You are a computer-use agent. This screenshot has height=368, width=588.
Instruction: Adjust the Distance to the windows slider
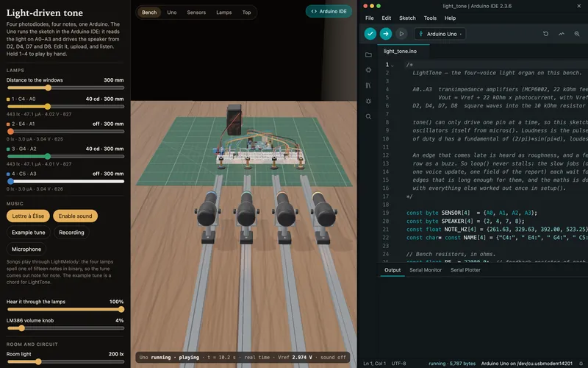[65, 88]
